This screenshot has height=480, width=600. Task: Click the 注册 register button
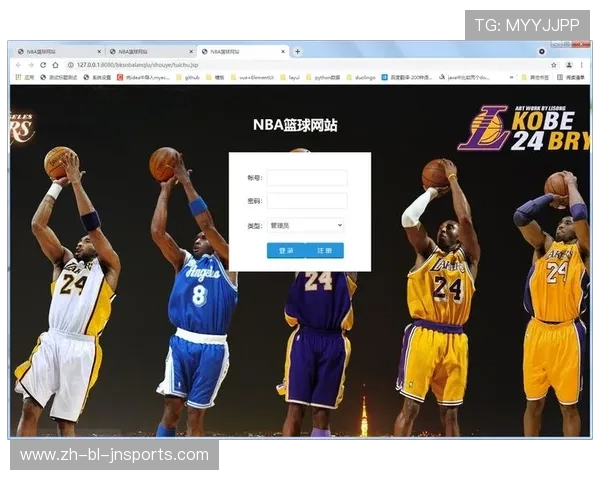point(324,250)
